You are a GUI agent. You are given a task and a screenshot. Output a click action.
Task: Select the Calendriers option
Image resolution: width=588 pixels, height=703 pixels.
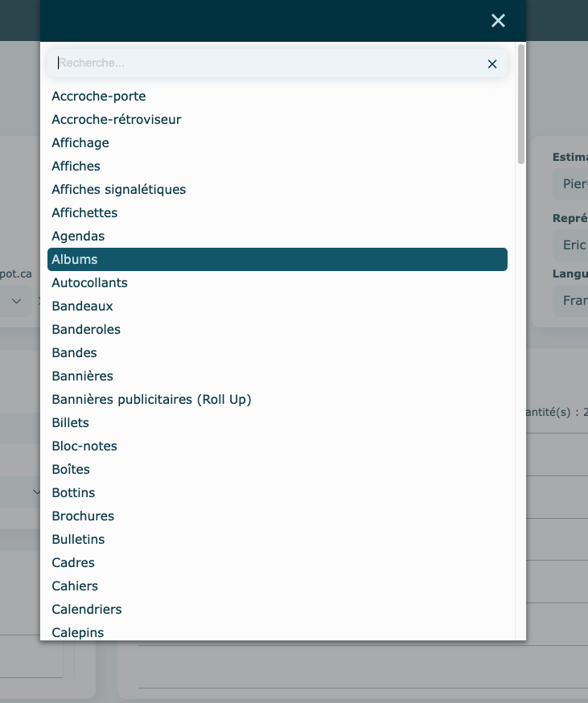[x=87, y=610]
